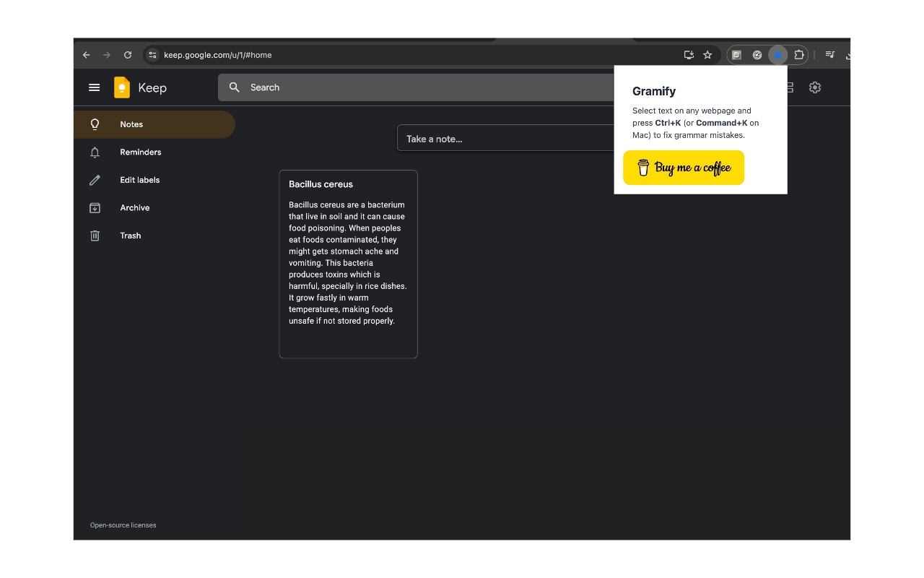
Task: Open the Extensions puzzle icon
Action: click(x=798, y=55)
